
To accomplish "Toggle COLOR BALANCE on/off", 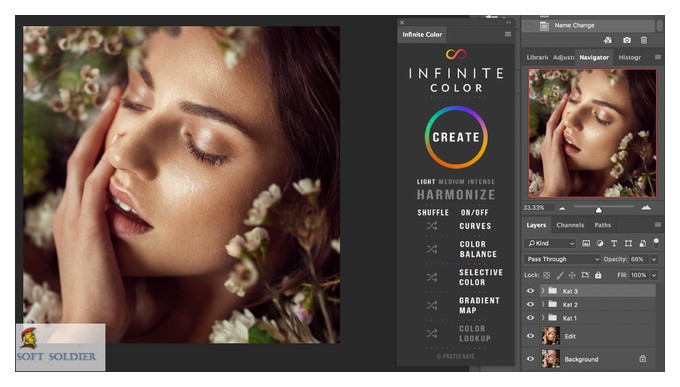I will (x=478, y=249).
